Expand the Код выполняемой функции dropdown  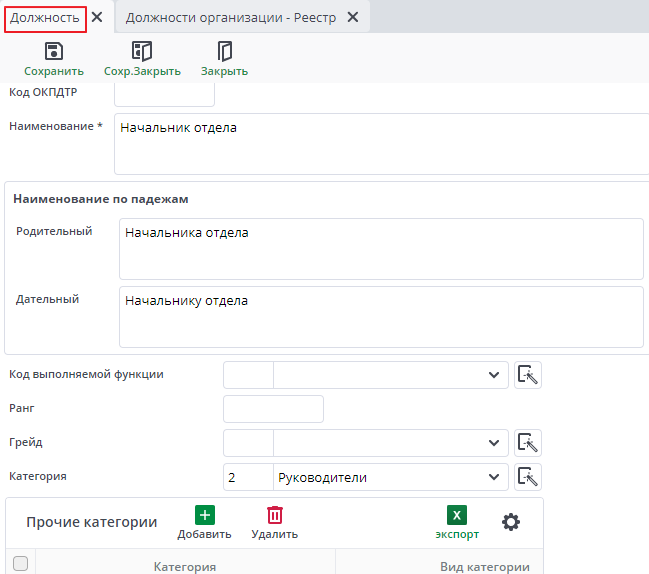click(x=492, y=375)
